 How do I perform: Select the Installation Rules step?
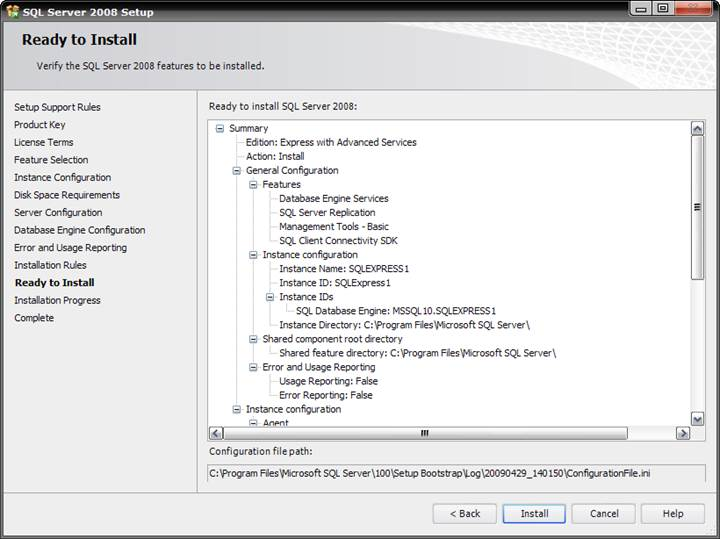[50, 265]
